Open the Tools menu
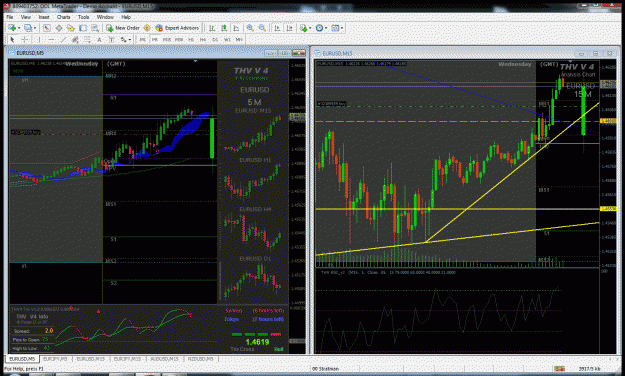 pyautogui.click(x=83, y=17)
